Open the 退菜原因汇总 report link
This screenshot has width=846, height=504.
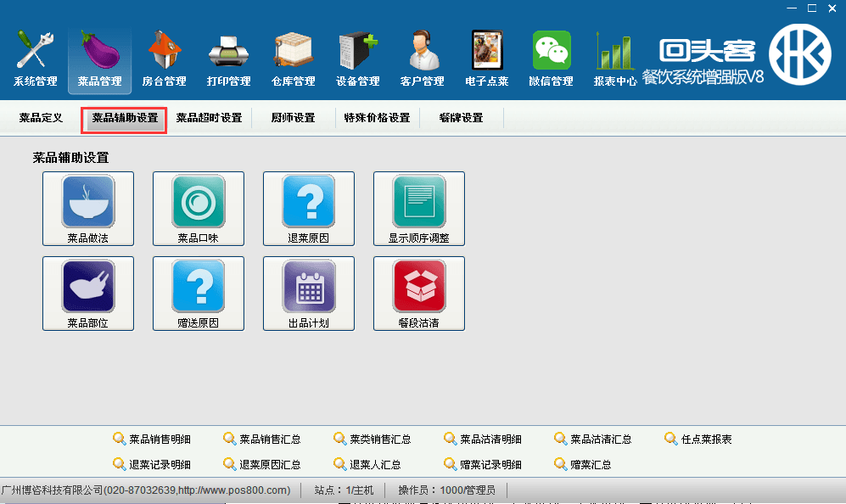tap(262, 465)
